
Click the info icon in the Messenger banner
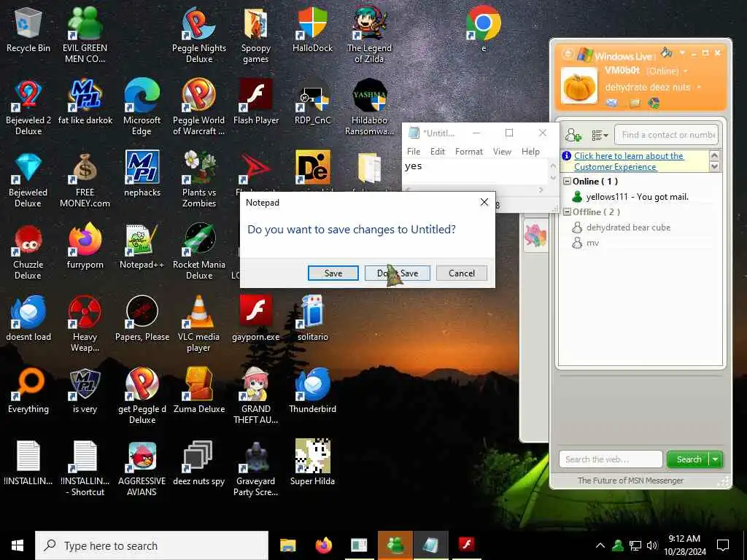click(x=566, y=156)
